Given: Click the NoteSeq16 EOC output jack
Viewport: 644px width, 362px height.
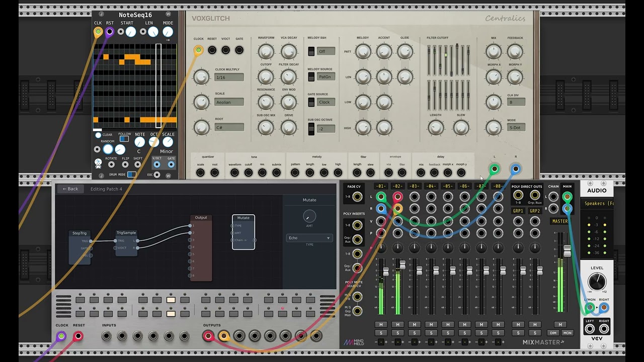Looking at the screenshot, I should coord(157,175).
